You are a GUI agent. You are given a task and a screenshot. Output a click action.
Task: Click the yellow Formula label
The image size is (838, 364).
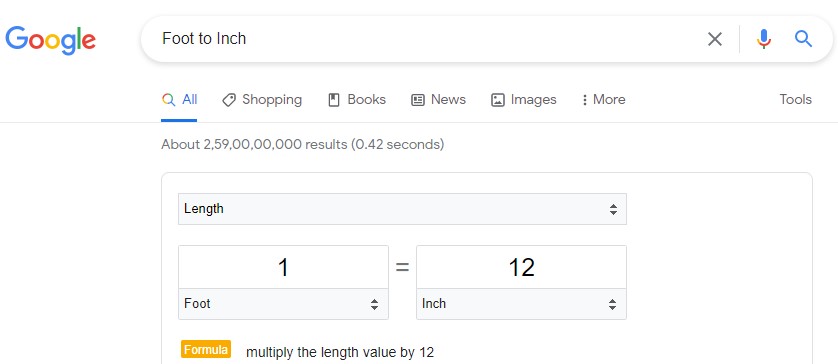coord(206,350)
